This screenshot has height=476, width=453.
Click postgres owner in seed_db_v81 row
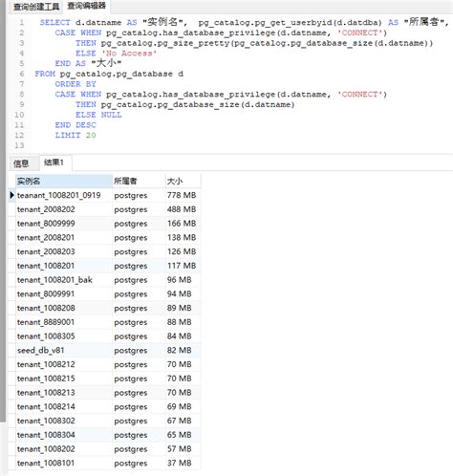tap(139, 350)
